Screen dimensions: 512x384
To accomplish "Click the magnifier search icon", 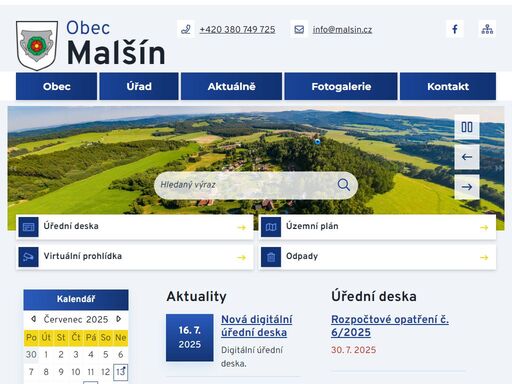I will click(x=344, y=185).
